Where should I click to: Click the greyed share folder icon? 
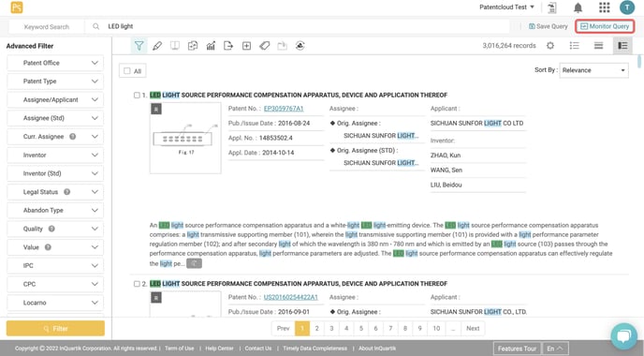282,46
